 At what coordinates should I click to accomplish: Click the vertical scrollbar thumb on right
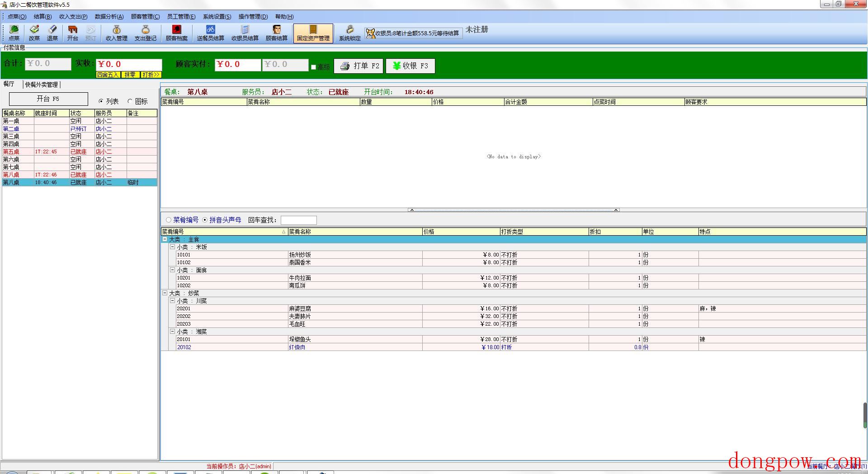click(865, 415)
